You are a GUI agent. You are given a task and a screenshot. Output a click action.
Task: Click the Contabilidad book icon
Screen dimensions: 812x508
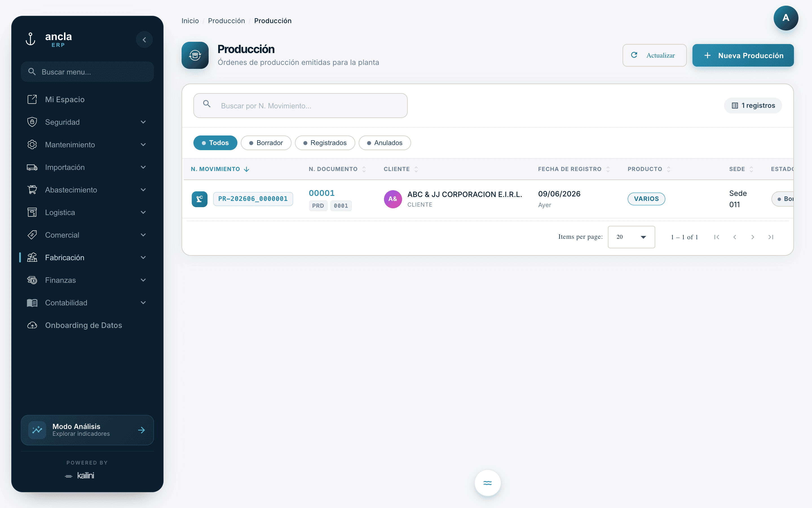click(x=32, y=303)
